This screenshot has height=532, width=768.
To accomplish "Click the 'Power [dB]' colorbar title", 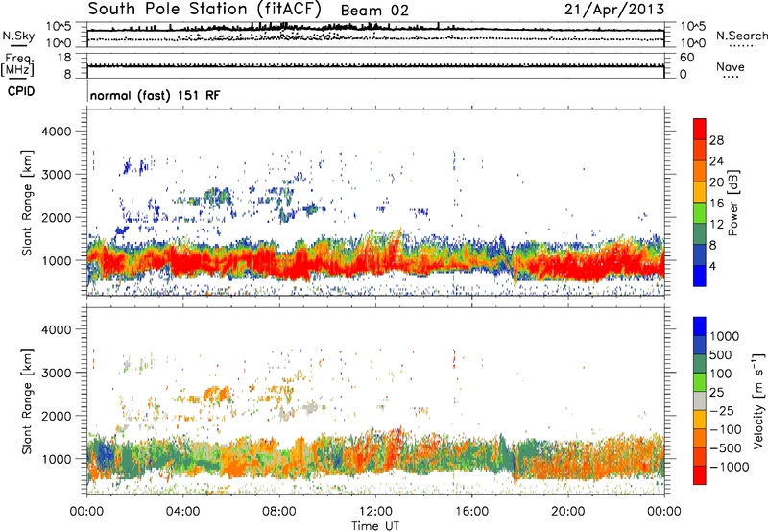I will (733, 203).
